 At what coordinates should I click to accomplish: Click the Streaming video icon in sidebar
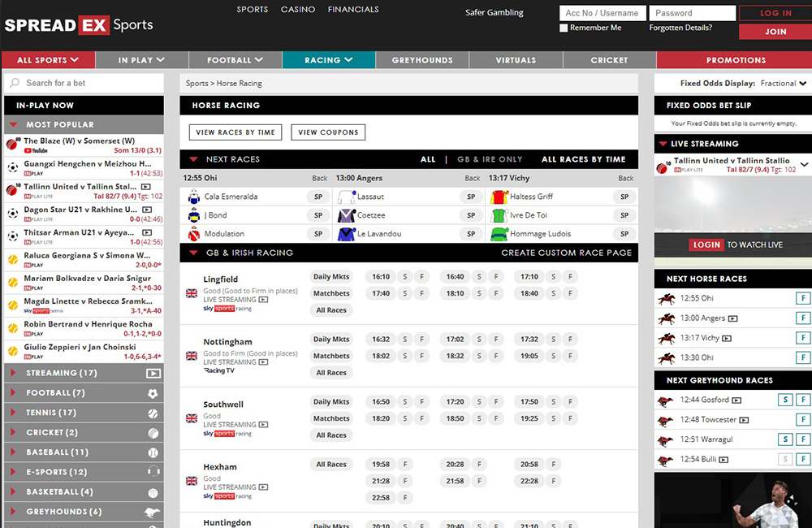153,373
